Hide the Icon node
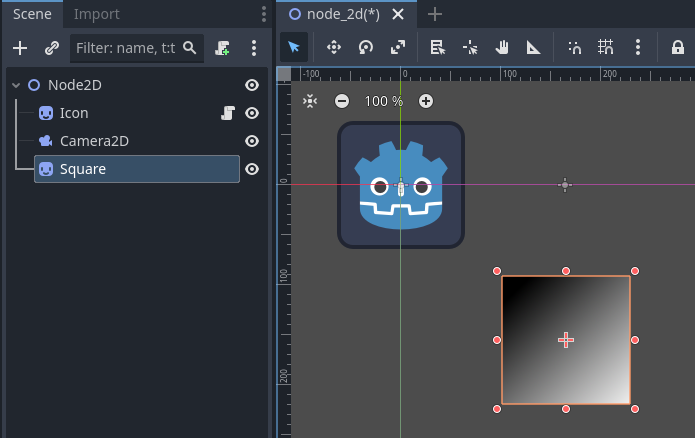Screen dimensions: 695x438 pyautogui.click(x=252, y=113)
